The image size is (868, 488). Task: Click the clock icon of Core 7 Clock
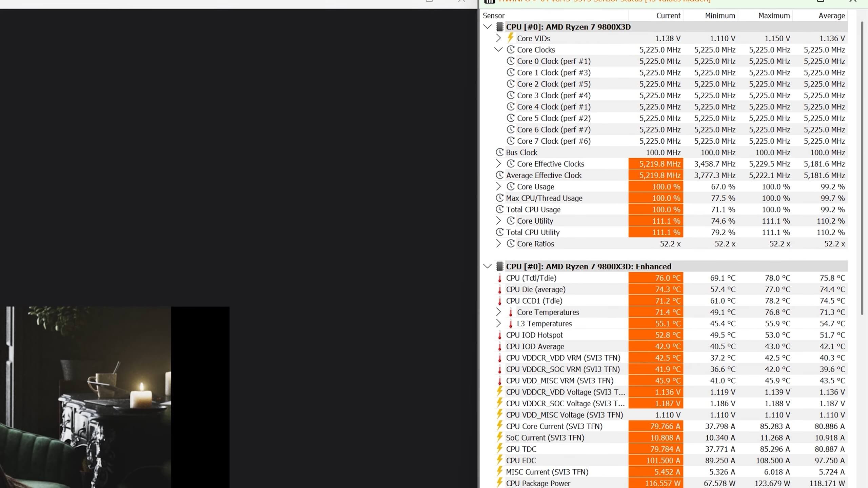(510, 141)
